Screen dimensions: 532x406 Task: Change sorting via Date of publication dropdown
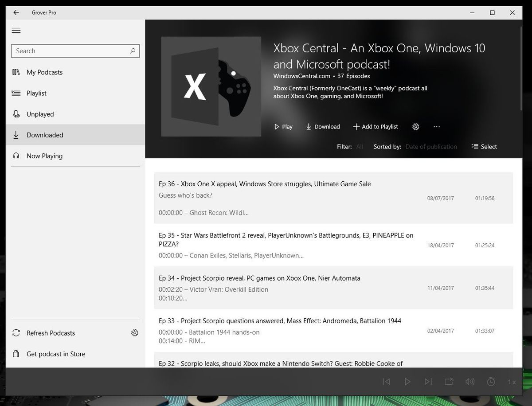point(431,146)
